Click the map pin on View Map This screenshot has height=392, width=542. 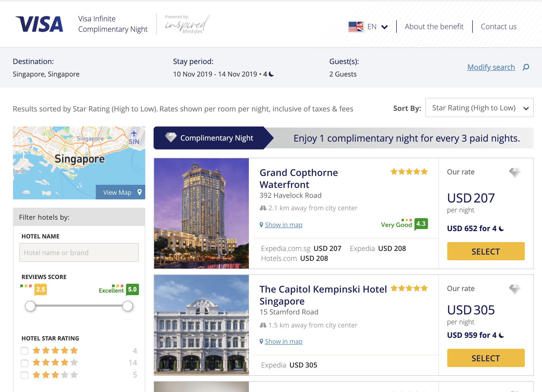tap(140, 192)
